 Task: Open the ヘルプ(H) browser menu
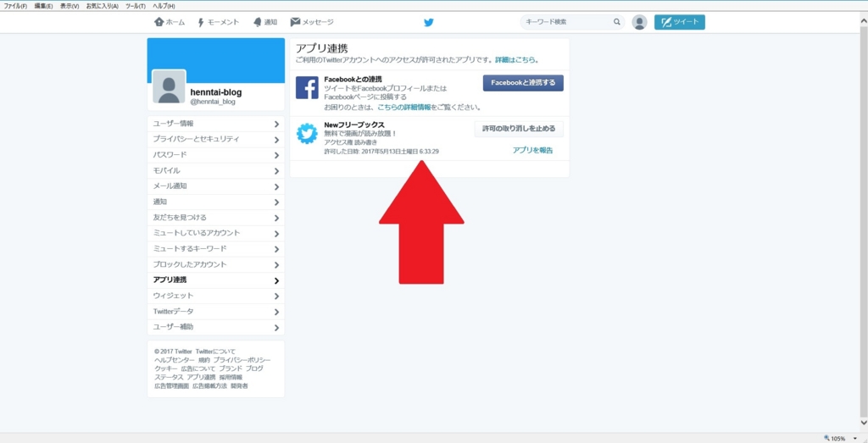tap(164, 6)
